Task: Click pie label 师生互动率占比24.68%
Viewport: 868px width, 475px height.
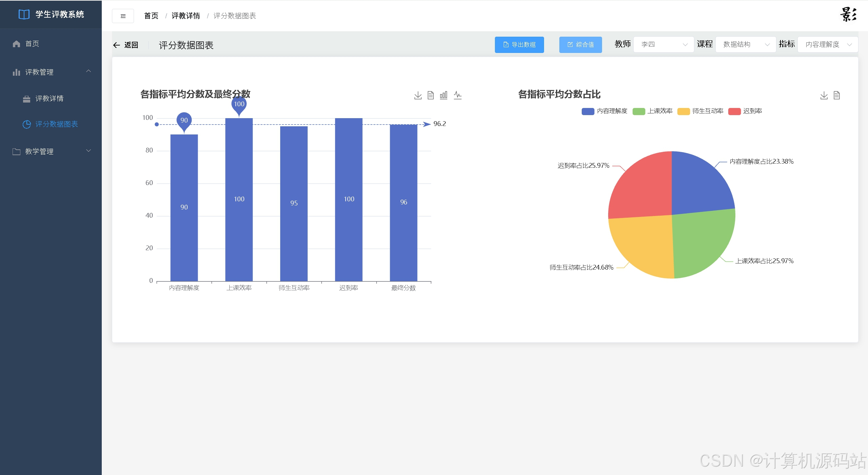Action: point(581,268)
